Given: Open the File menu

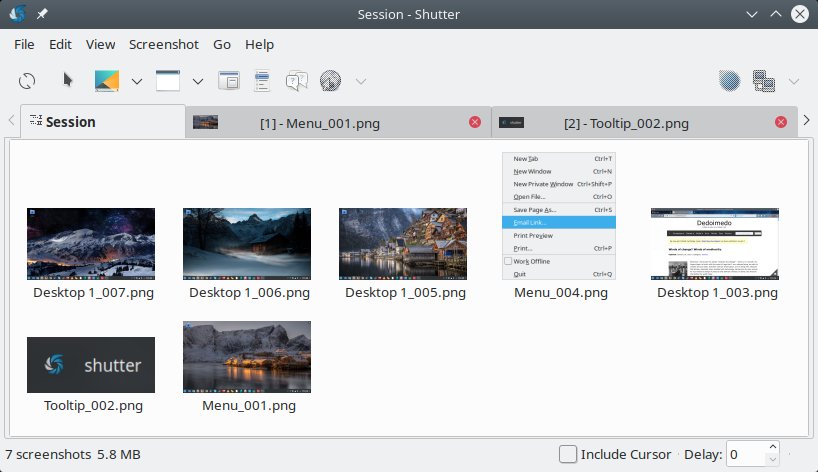Looking at the screenshot, I should point(24,44).
